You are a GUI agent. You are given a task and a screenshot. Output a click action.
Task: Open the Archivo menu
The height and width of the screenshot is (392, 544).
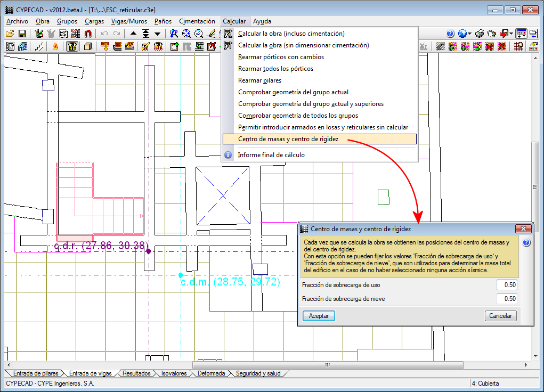coord(17,21)
